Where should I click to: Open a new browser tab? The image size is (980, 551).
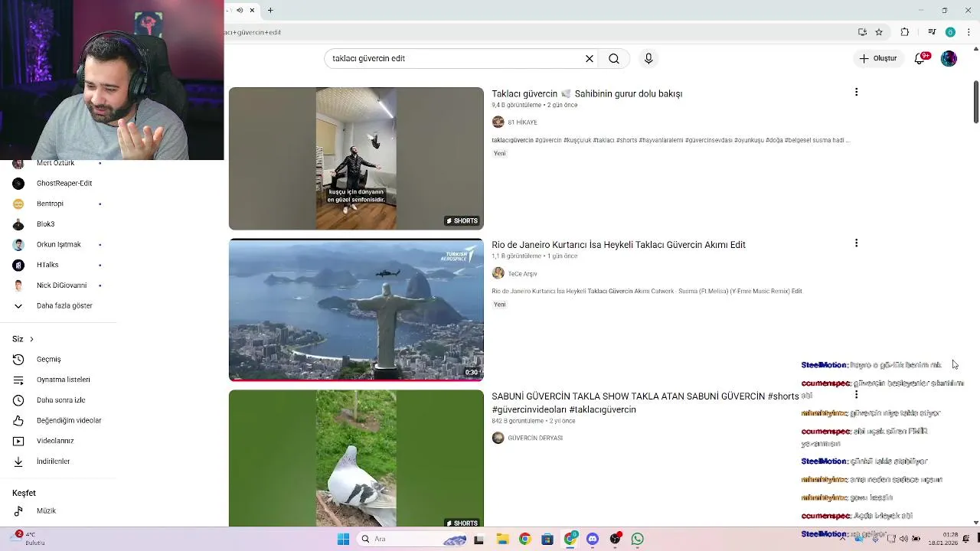tap(270, 10)
